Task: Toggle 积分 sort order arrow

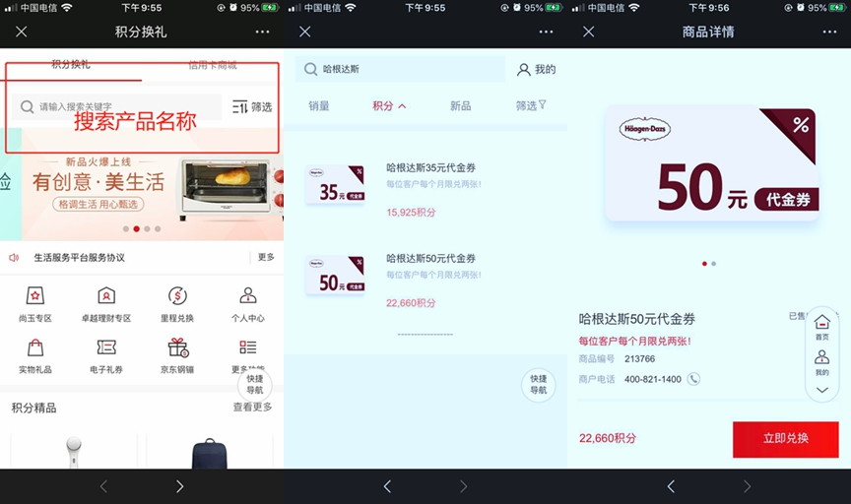Action: tap(402, 106)
